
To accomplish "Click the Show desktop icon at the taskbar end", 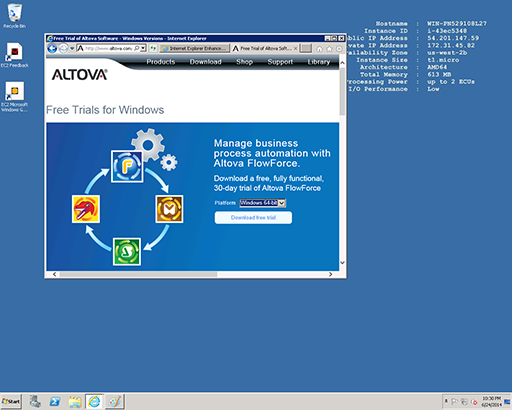I will click(x=507, y=401).
